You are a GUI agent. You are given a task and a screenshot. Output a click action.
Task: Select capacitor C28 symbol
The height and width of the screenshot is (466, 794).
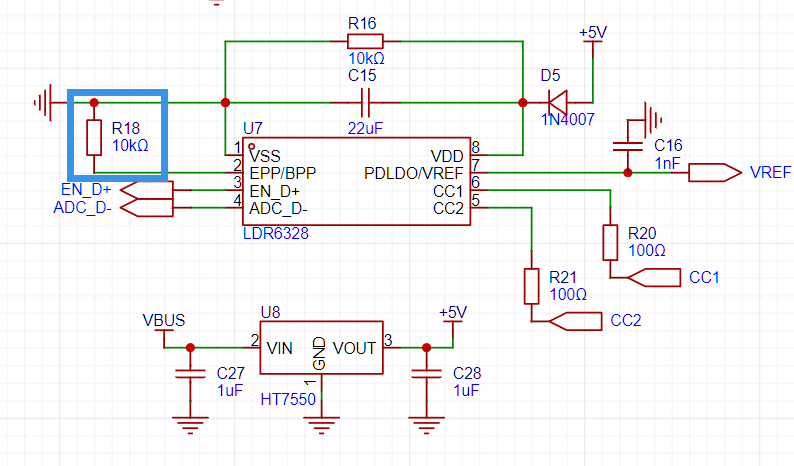coord(426,374)
